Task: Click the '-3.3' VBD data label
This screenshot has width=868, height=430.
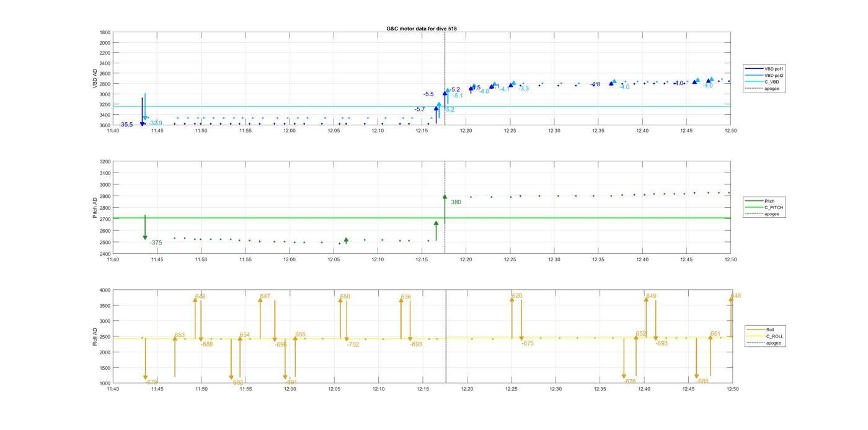Action: (524, 89)
